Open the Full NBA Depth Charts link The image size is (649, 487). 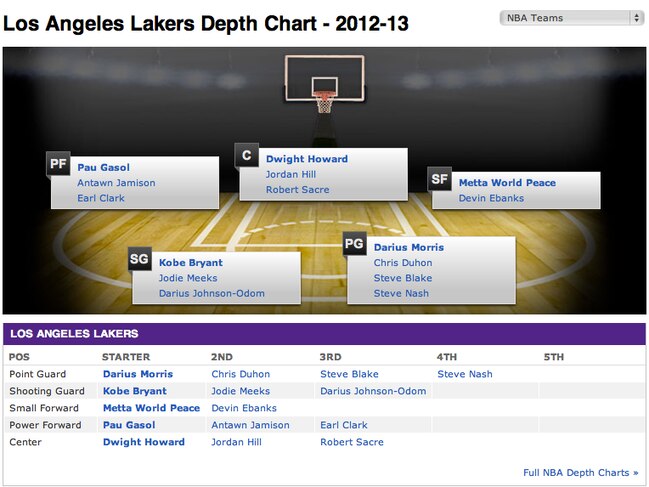pos(580,473)
